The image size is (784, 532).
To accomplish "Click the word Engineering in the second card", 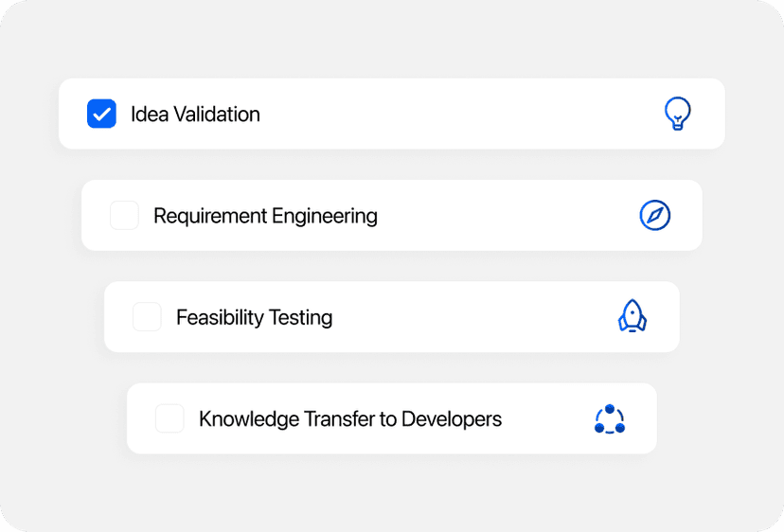I will 324,216.
